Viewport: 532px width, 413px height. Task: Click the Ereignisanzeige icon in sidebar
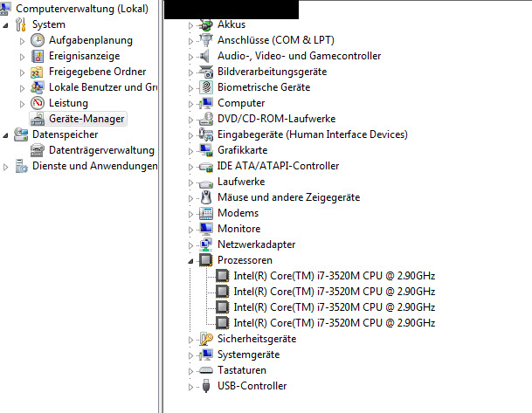[x=38, y=56]
